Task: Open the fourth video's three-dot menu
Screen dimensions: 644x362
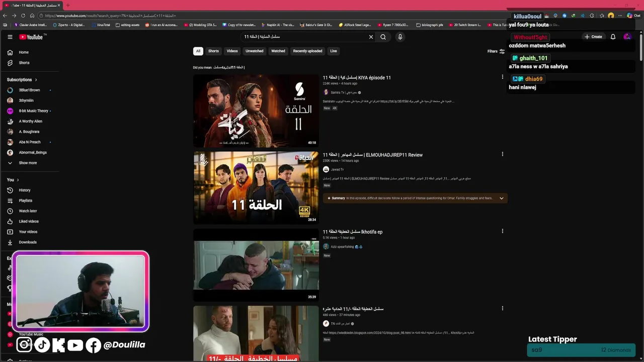Action: 502,308
